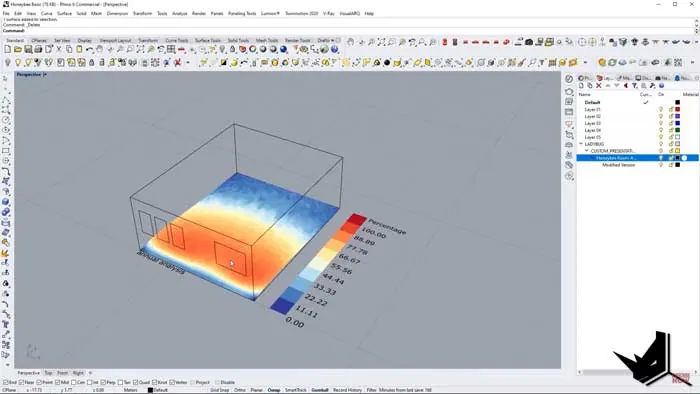The width and height of the screenshot is (700, 394).
Task: Toggle visibility bulb of LADYBUG layer
Action: click(661, 144)
